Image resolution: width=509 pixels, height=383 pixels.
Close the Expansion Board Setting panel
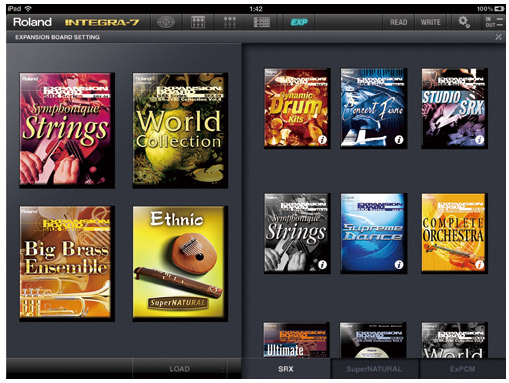498,37
